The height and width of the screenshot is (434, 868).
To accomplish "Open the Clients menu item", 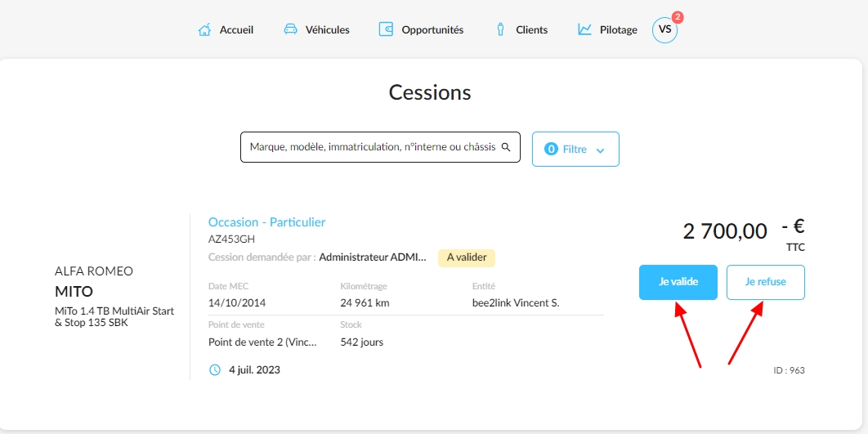I will (x=531, y=30).
